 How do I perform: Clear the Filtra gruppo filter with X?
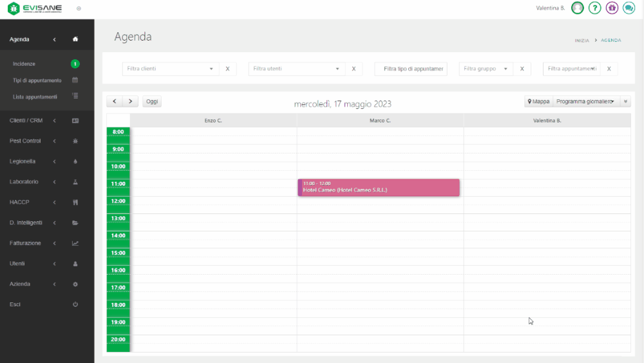pos(522,68)
